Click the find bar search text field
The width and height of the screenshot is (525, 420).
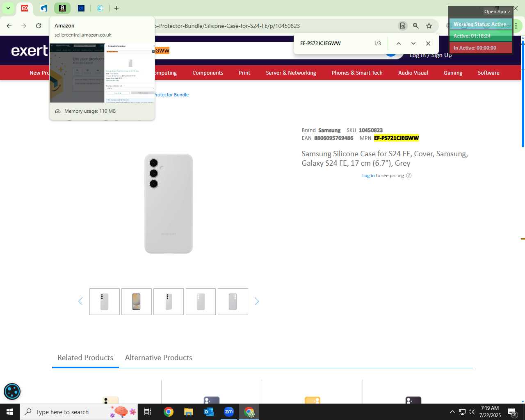coord(334,43)
